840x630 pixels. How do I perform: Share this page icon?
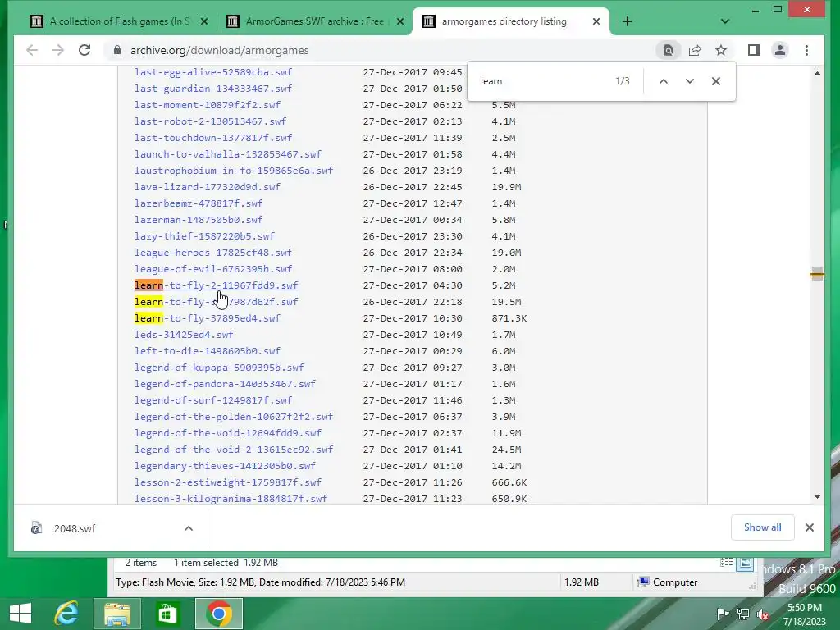point(695,50)
